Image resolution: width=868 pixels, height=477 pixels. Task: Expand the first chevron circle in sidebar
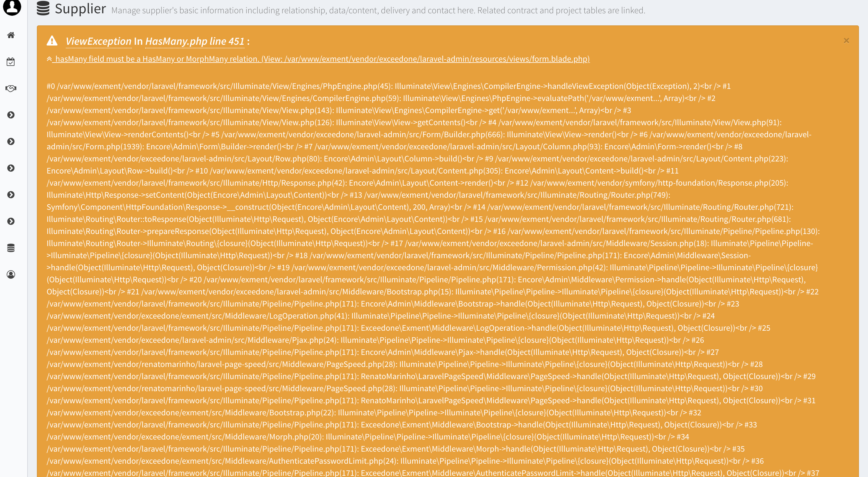(x=11, y=115)
